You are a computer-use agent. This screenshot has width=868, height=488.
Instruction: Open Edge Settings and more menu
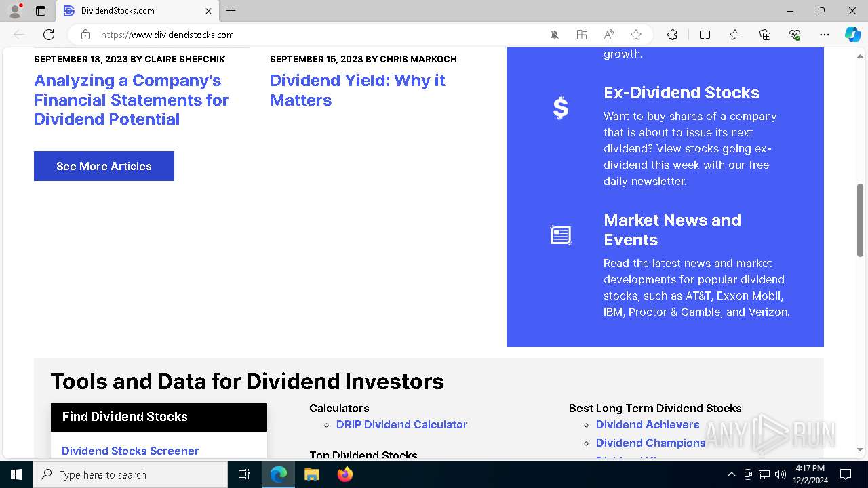tap(825, 35)
